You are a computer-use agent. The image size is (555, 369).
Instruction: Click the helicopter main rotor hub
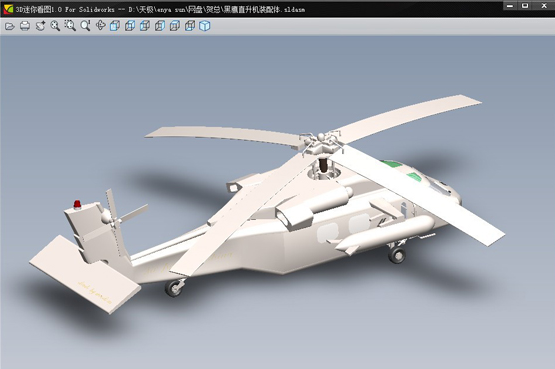(x=321, y=142)
